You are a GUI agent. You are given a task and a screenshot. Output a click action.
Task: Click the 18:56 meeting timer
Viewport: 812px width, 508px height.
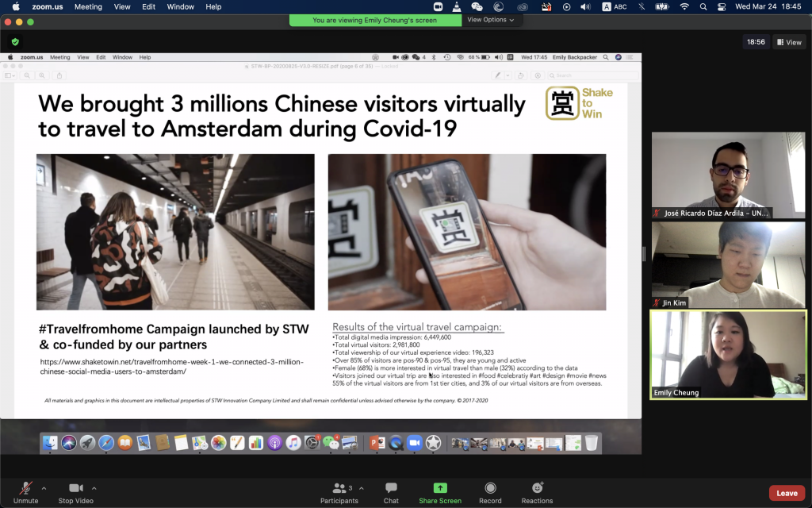[x=756, y=42]
